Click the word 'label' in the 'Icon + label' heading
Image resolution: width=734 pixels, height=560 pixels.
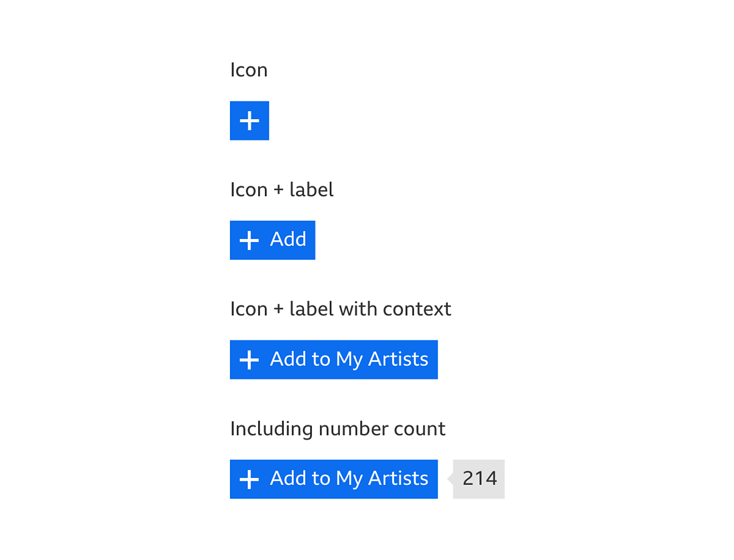point(311,190)
